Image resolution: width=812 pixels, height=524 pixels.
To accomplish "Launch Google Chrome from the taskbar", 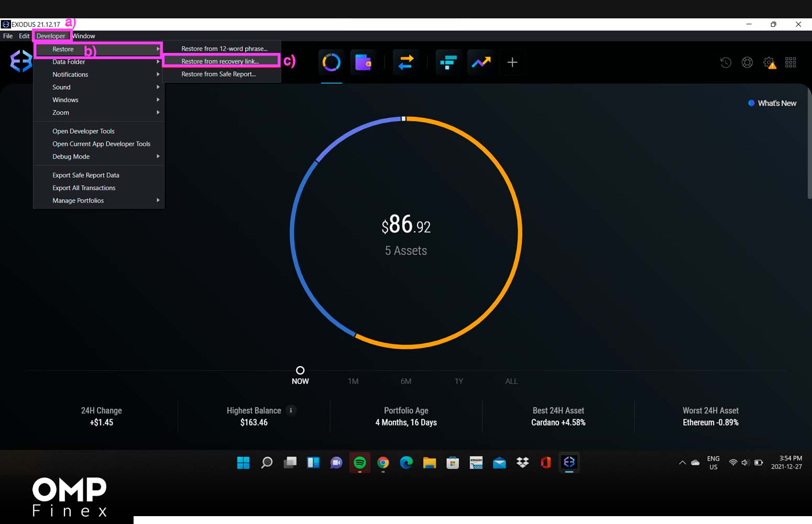I will click(383, 463).
